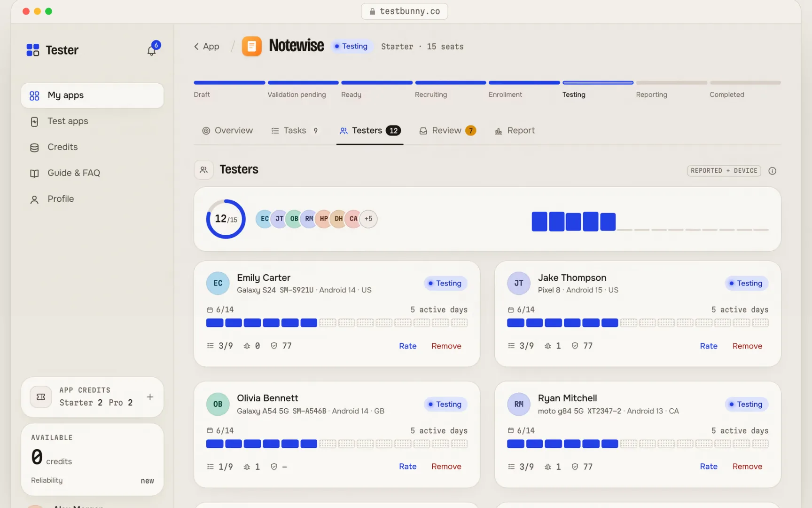
Task: Click the Testing stage progress bar
Action: 598,83
